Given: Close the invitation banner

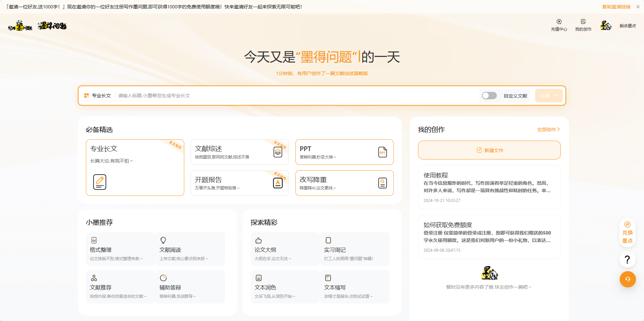Looking at the screenshot, I should click(x=638, y=7).
